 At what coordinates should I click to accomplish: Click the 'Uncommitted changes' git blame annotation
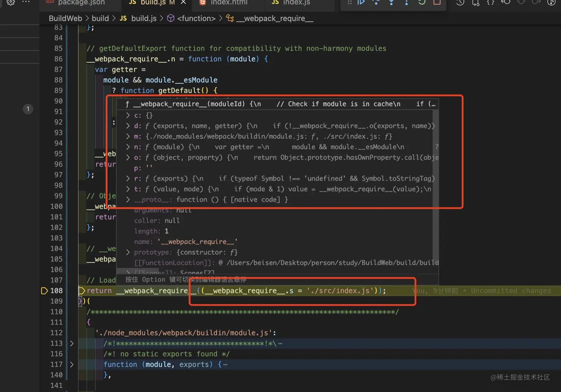click(511, 291)
